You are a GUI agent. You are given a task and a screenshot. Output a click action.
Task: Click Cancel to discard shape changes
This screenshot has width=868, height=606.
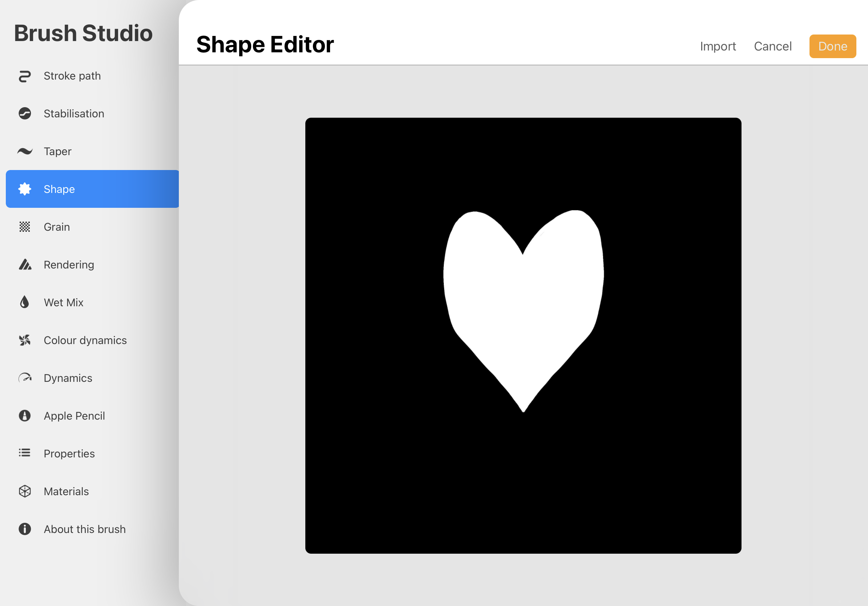click(773, 46)
